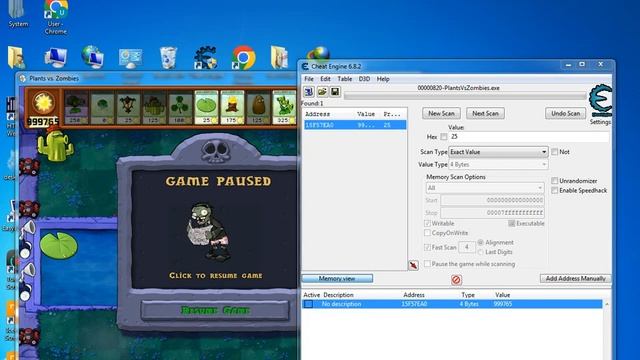The image size is (640, 360).
Task: Select the Blover clover seed packet
Action: pos(180,107)
